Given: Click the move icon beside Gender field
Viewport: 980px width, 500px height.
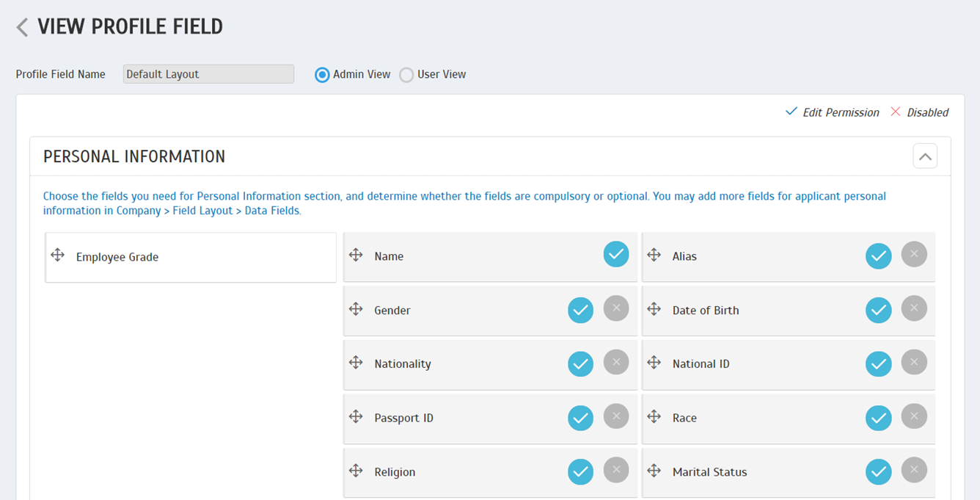Looking at the screenshot, I should pos(356,309).
